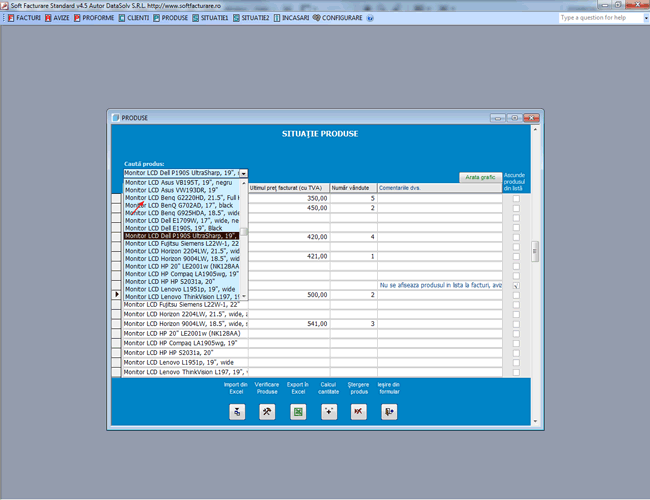The image size is (650, 500).
Task: Tick hide checkbox for HP Compaq LA1905wg table row
Action: coord(516,343)
